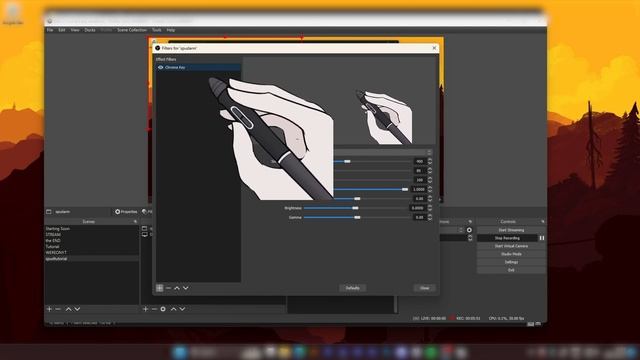The image size is (640, 360).
Task: Click the Exit button in Controls
Action: pyautogui.click(x=511, y=270)
